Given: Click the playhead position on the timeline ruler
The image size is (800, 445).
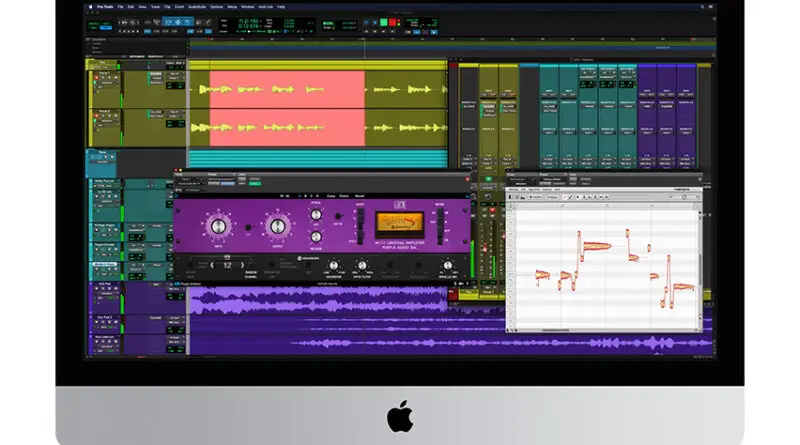Looking at the screenshot, I should pyautogui.click(x=364, y=39).
